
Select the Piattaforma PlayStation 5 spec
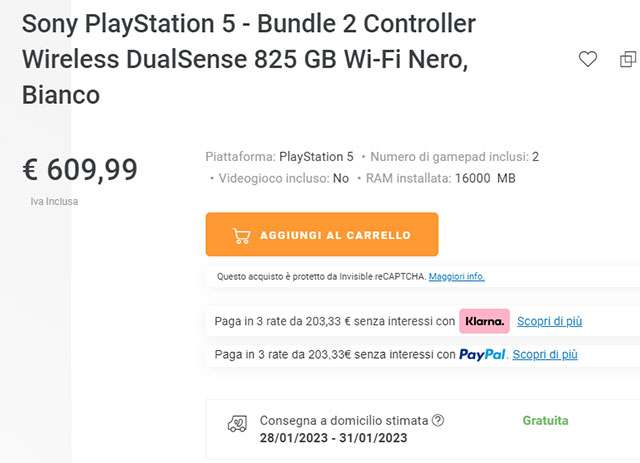coord(279,157)
